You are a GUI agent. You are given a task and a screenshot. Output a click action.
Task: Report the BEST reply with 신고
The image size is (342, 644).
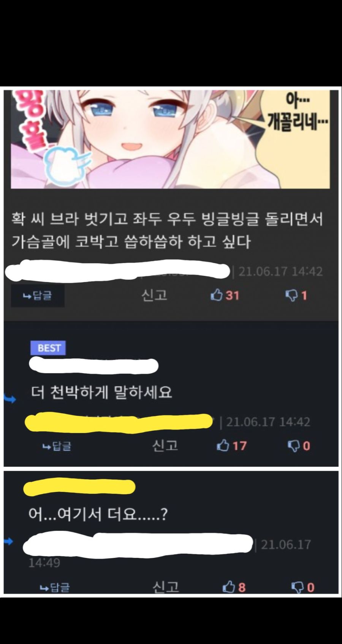165,445
